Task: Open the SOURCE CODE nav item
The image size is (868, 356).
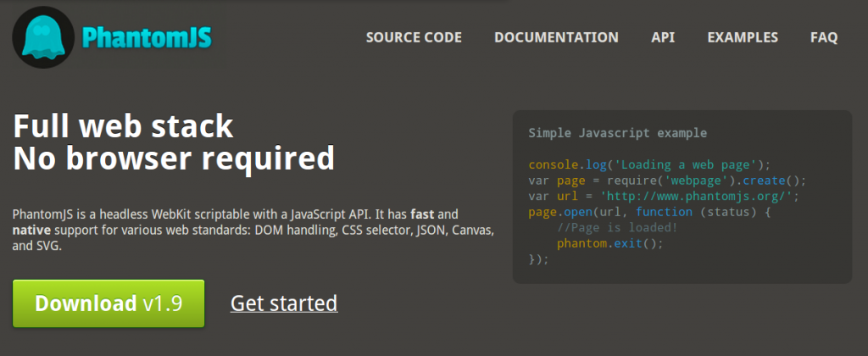Action: coord(414,37)
